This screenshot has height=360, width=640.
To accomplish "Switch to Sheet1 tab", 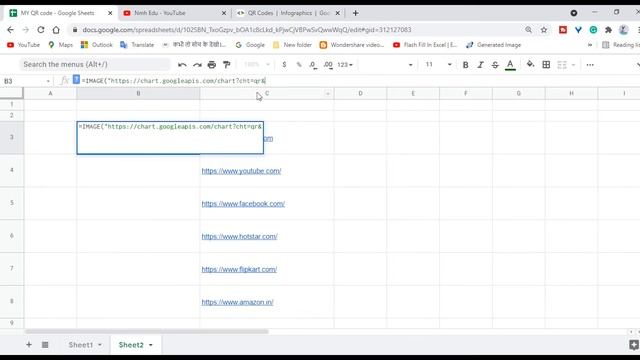I will pyautogui.click(x=81, y=345).
